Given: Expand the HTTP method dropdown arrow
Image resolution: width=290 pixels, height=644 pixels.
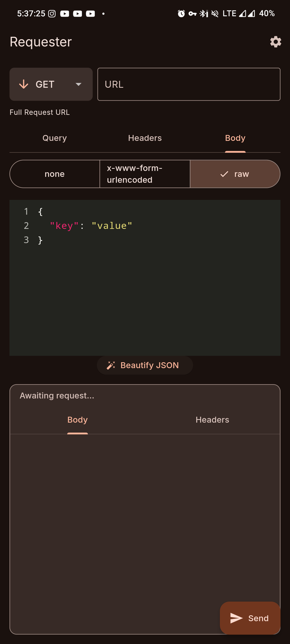Looking at the screenshot, I should (x=79, y=84).
